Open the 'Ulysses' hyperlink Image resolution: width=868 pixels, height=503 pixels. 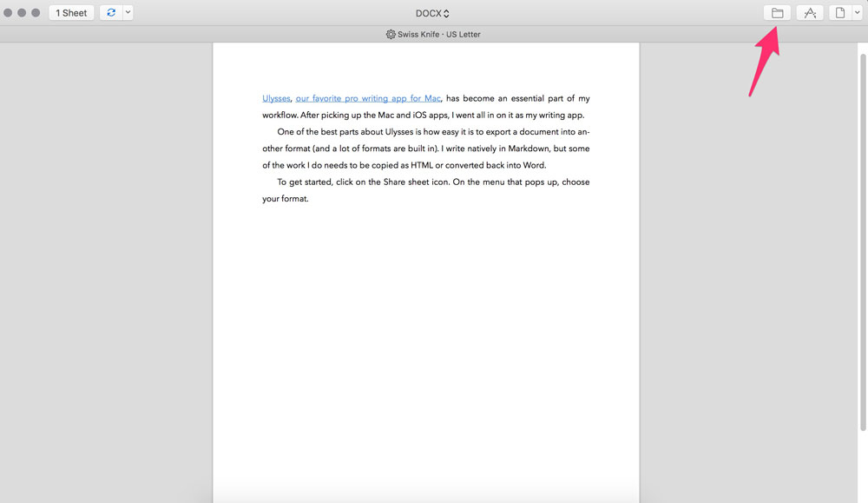pos(276,99)
